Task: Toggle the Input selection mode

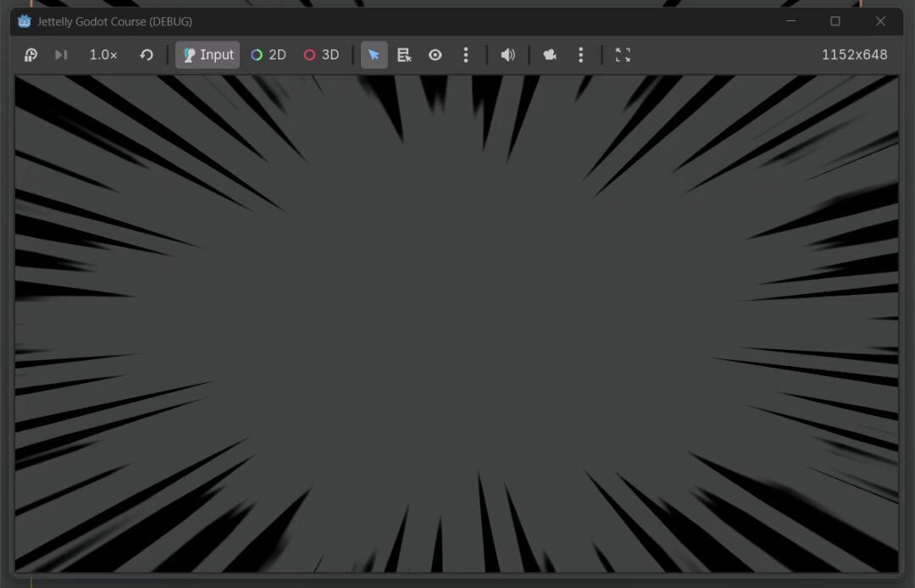Action: click(208, 55)
